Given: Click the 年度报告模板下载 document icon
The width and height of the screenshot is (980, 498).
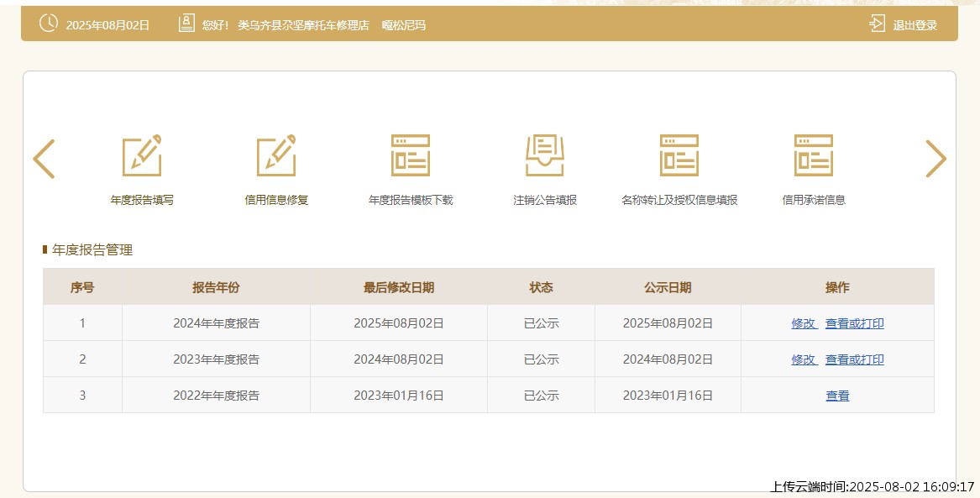Looking at the screenshot, I should tap(411, 155).
